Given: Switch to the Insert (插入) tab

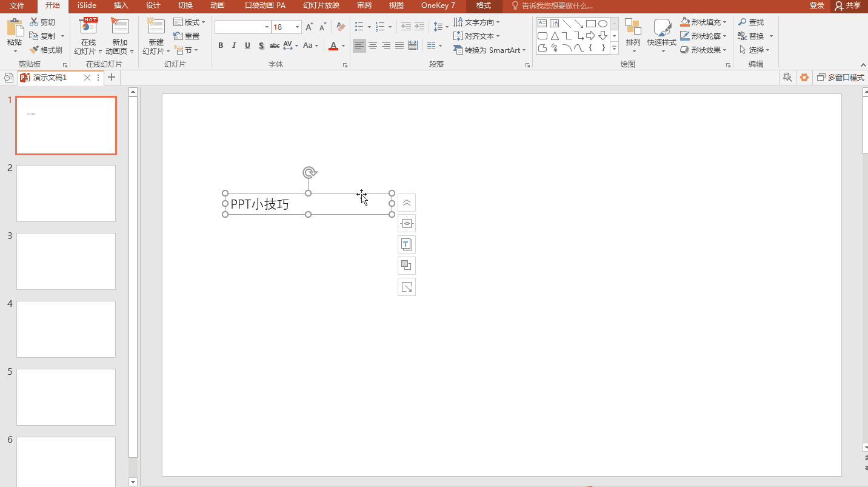Looking at the screenshot, I should pyautogui.click(x=121, y=5).
